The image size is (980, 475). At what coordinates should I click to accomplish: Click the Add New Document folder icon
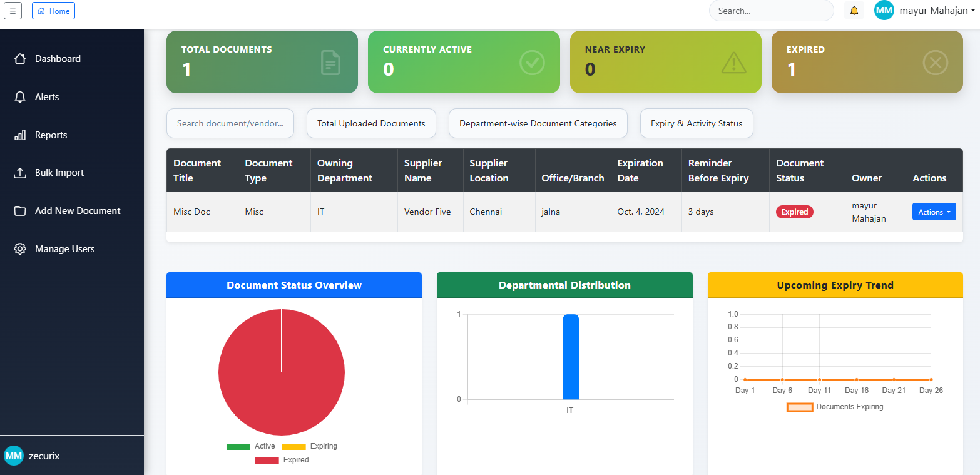pyautogui.click(x=20, y=211)
